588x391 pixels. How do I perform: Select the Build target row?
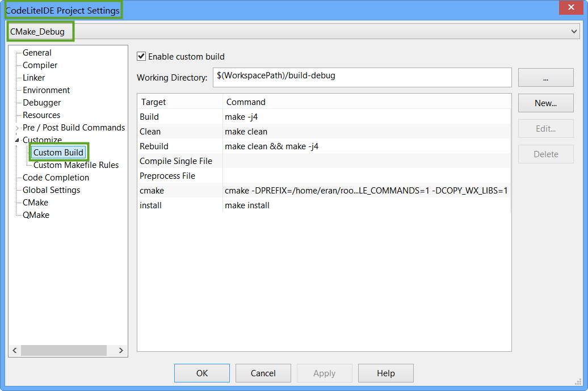click(324, 117)
